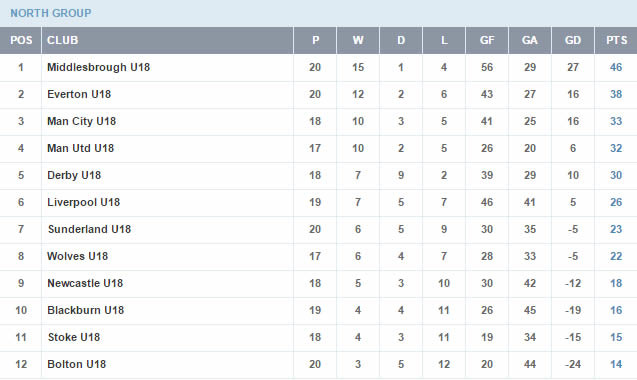
Task: Open Wolves U18 club link
Action: point(78,256)
